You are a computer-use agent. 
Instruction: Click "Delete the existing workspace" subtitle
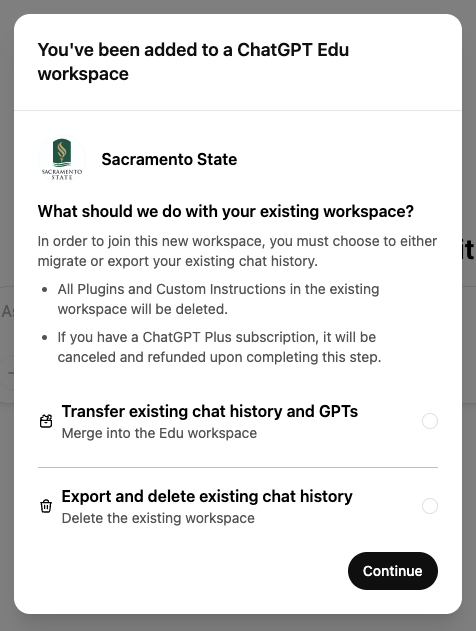[x=158, y=518]
